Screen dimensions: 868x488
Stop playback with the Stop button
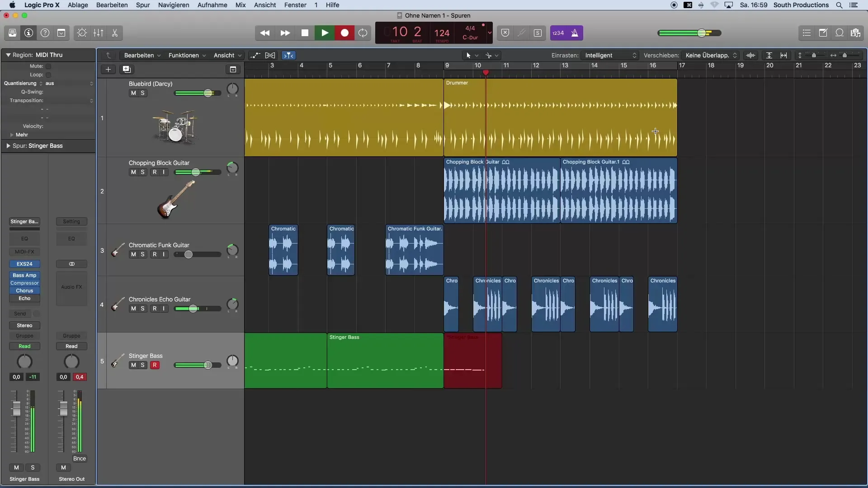coord(305,33)
